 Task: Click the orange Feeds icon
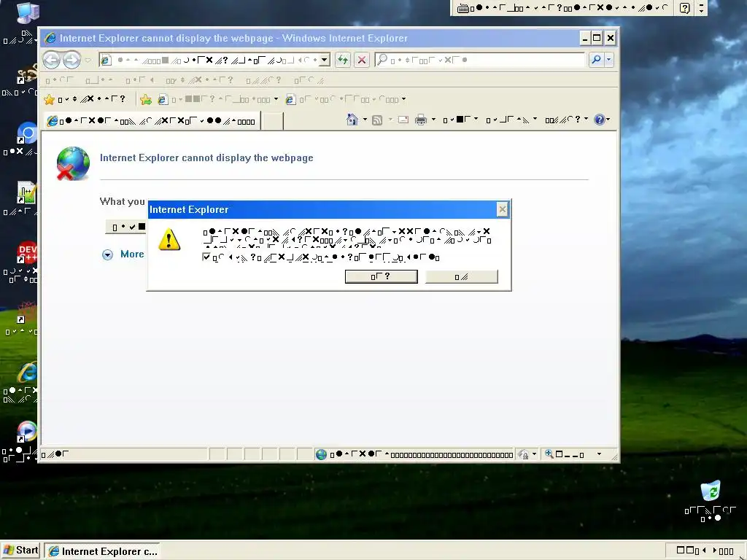377,120
